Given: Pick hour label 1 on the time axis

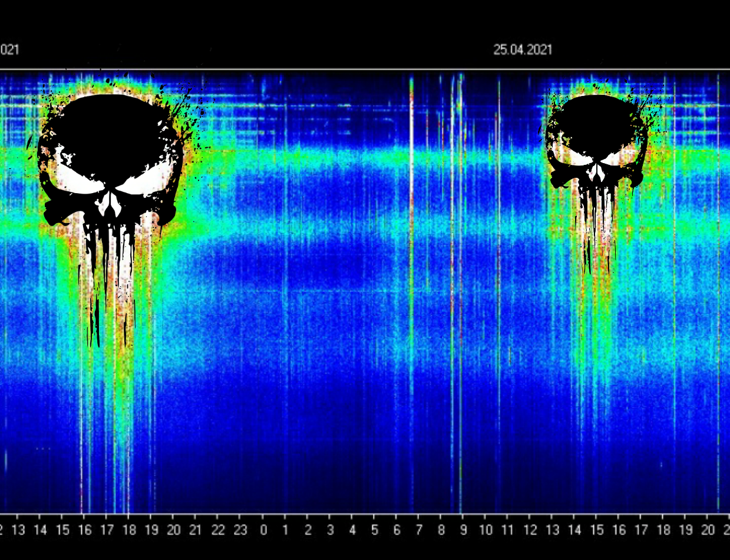Looking at the screenshot, I should tap(286, 530).
